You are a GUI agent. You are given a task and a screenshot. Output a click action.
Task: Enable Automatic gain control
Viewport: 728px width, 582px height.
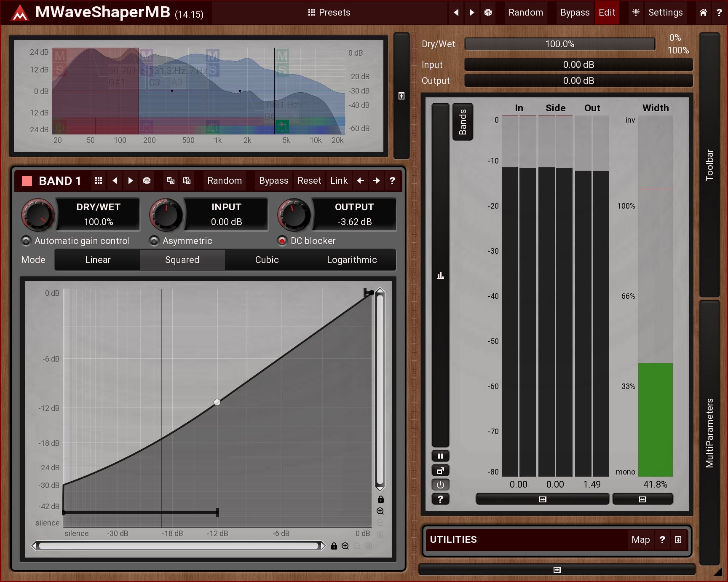click(26, 241)
